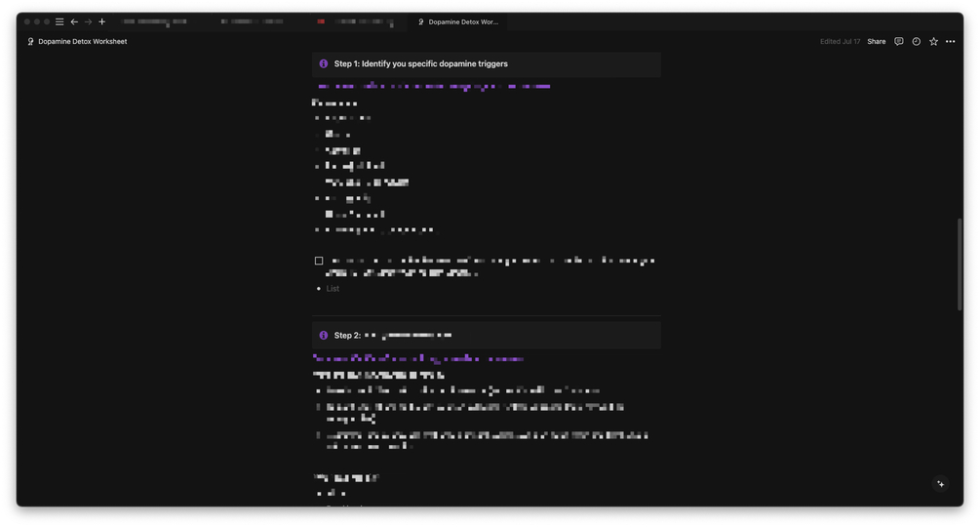980x527 pixels.
Task: Open a new tab with plus icon
Action: (101, 21)
